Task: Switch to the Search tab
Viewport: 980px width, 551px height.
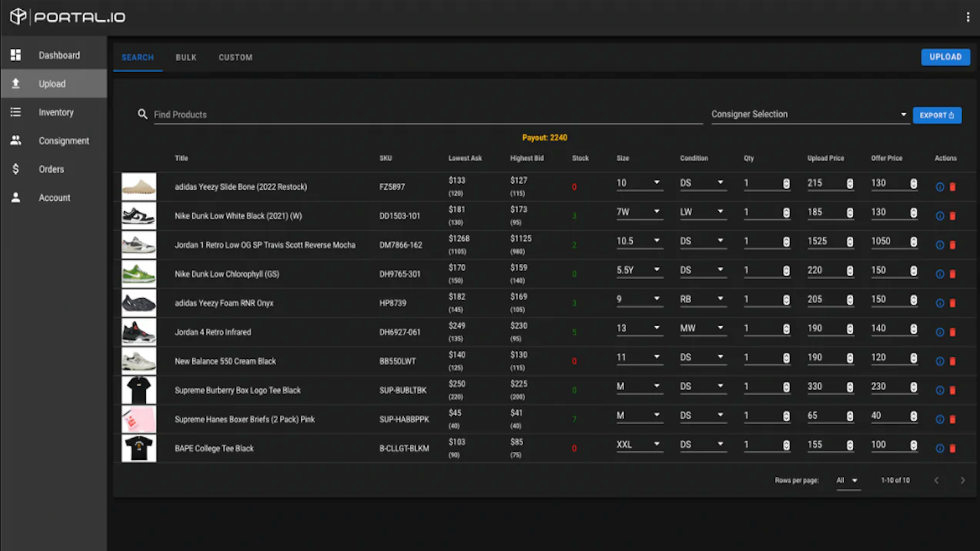Action: point(138,58)
